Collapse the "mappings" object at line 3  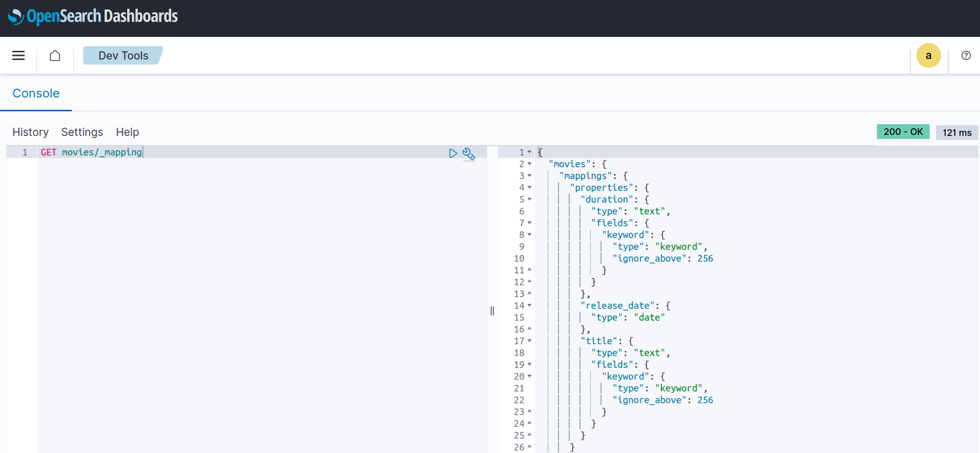click(529, 176)
